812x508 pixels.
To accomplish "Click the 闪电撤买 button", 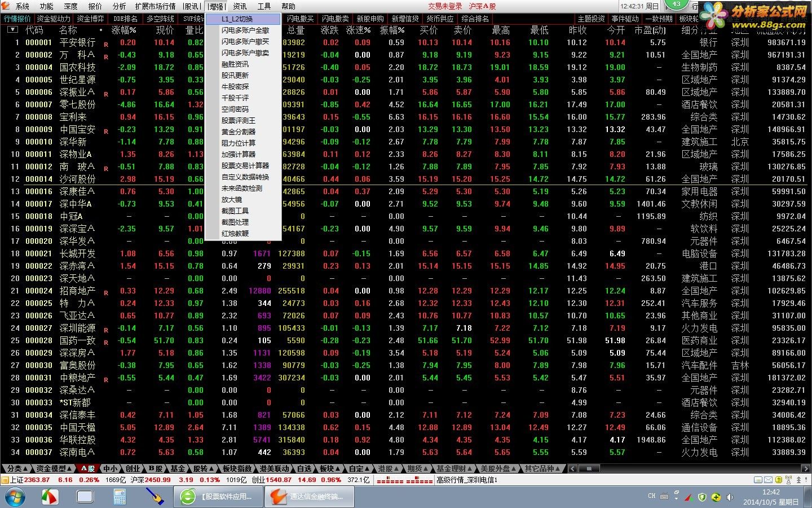I will (x=300, y=19).
